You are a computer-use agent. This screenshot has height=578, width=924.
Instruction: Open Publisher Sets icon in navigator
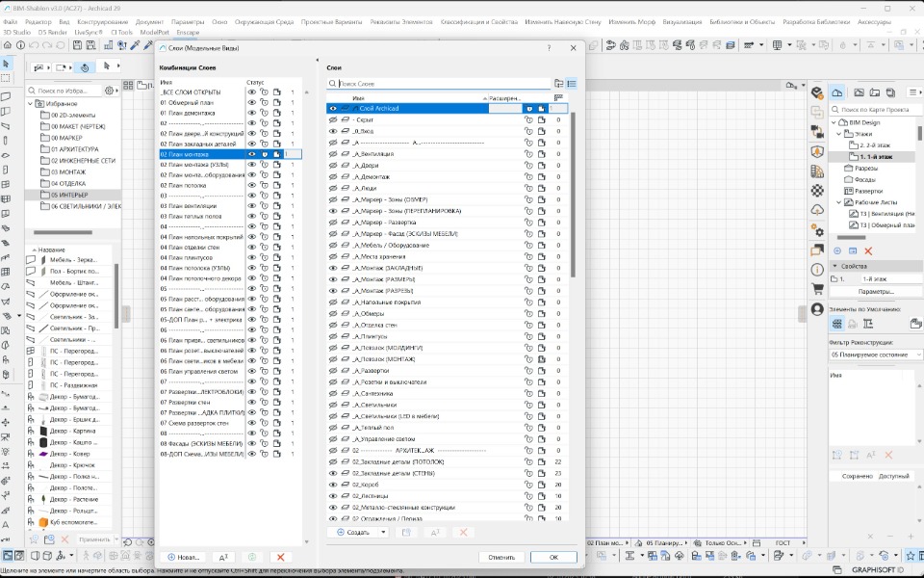(890, 92)
